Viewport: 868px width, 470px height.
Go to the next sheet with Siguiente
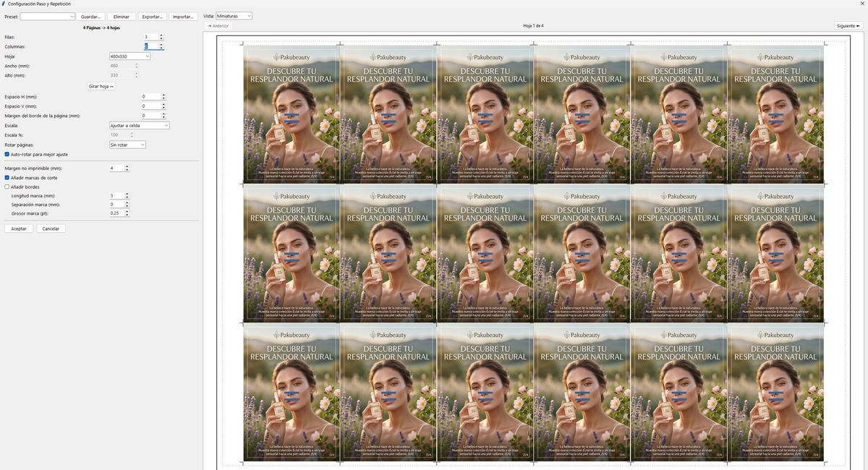click(848, 25)
